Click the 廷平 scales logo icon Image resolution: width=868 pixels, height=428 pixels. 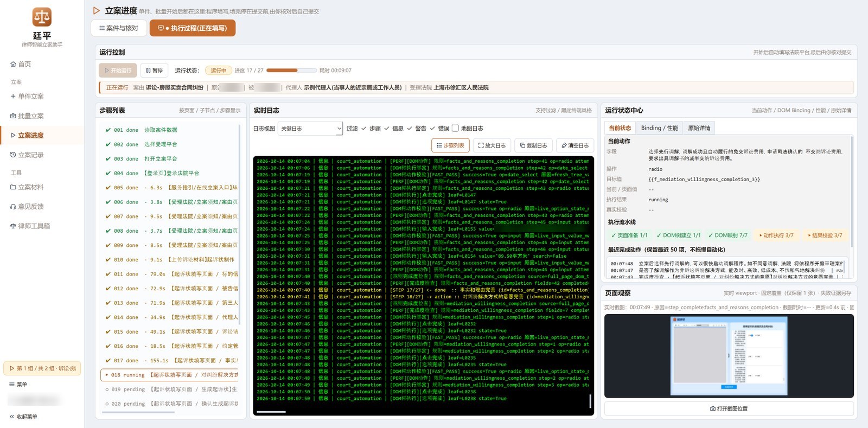(x=42, y=17)
